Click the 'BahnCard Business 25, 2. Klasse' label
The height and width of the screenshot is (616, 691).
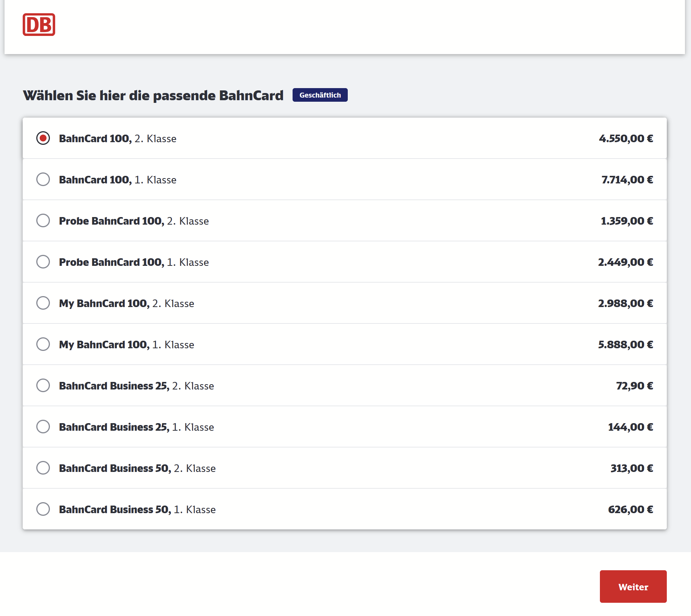pyautogui.click(x=136, y=386)
